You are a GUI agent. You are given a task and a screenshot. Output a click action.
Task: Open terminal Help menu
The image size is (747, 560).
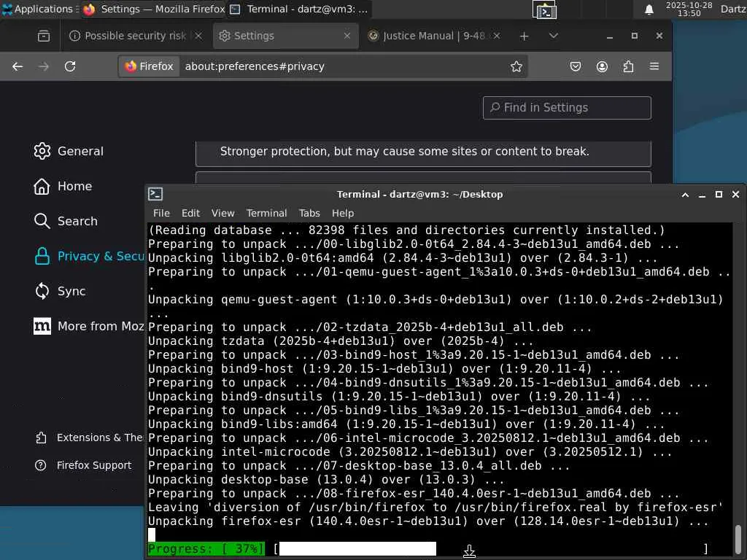click(x=343, y=214)
